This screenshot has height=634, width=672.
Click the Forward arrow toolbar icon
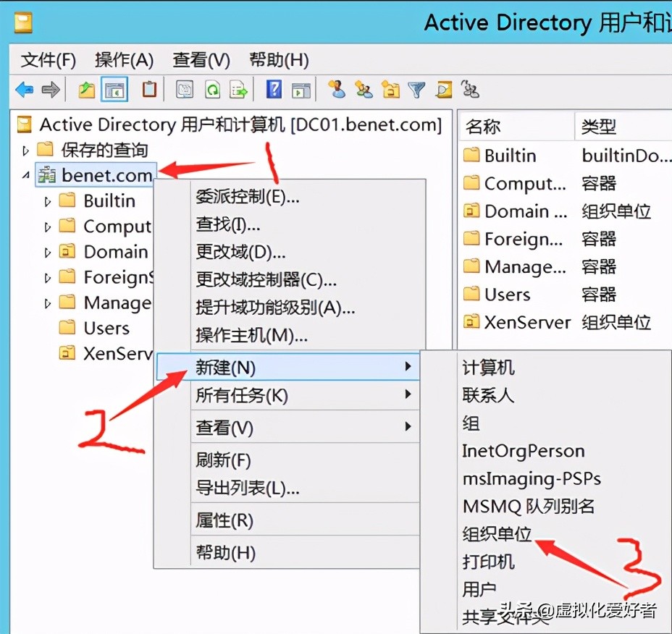pyautogui.click(x=51, y=90)
